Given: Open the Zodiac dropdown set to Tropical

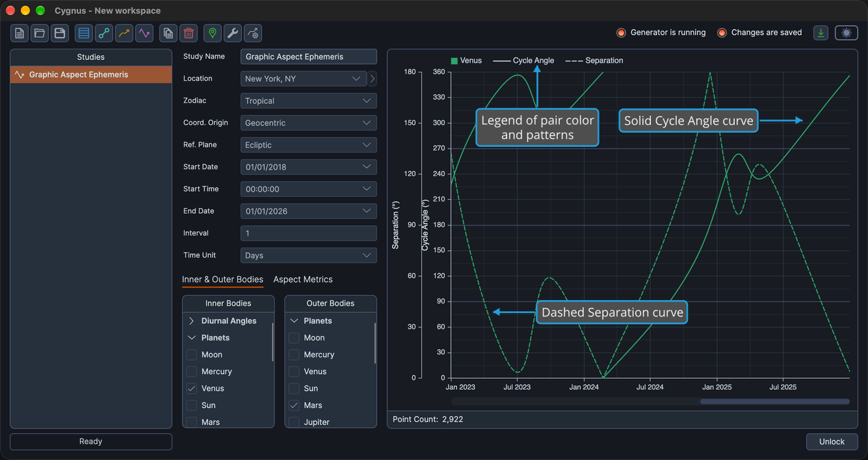Looking at the screenshot, I should pyautogui.click(x=309, y=101).
